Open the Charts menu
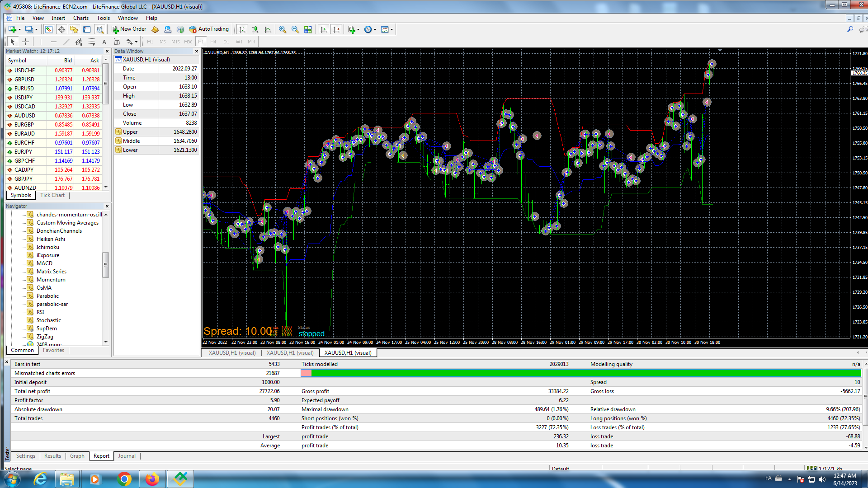Screen dimensions: 868x488 pos(81,18)
